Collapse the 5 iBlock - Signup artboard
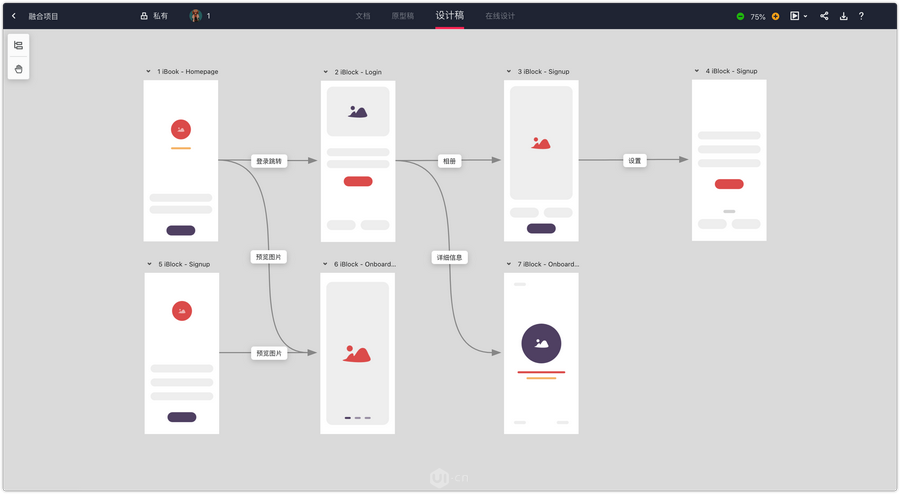The height and width of the screenshot is (494, 900). 149,264
